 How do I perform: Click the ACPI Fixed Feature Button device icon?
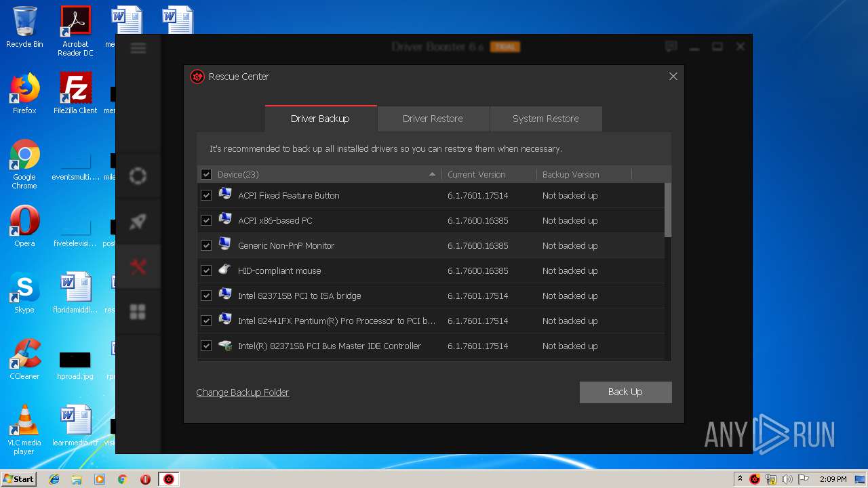(225, 195)
